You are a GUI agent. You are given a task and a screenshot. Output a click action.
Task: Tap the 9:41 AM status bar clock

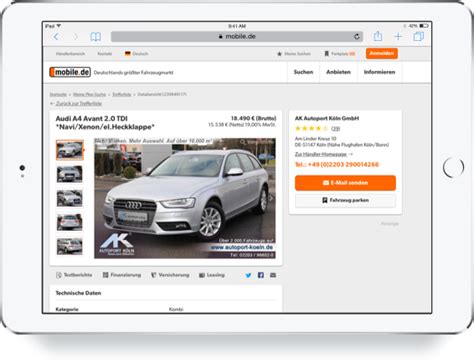tap(237, 26)
